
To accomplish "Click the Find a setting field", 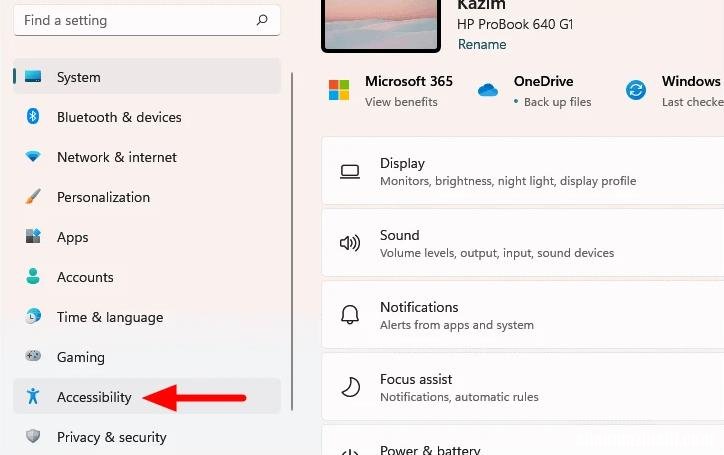I will tap(147, 20).
